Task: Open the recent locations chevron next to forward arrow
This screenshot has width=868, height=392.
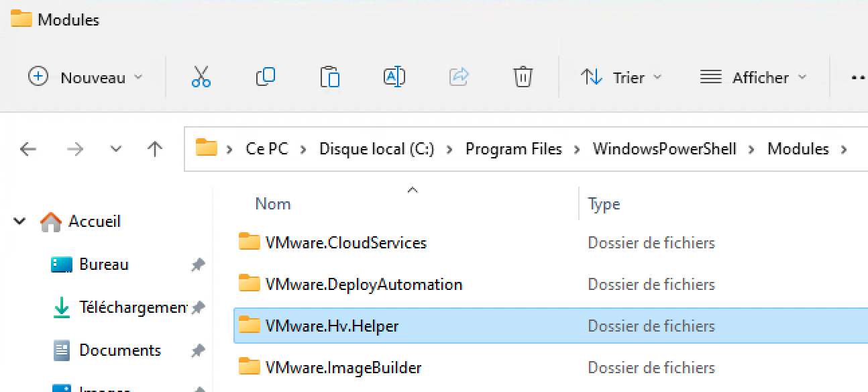Action: [115, 149]
